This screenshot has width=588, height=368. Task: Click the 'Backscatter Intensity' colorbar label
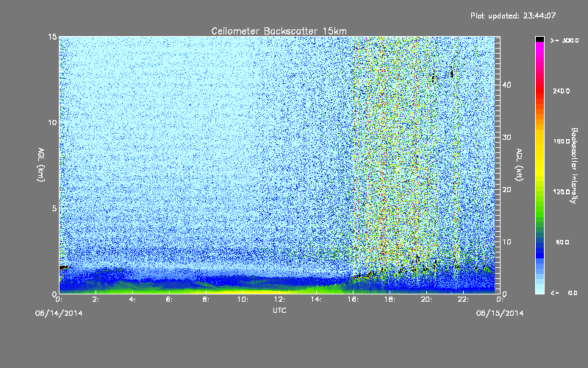[x=574, y=166]
